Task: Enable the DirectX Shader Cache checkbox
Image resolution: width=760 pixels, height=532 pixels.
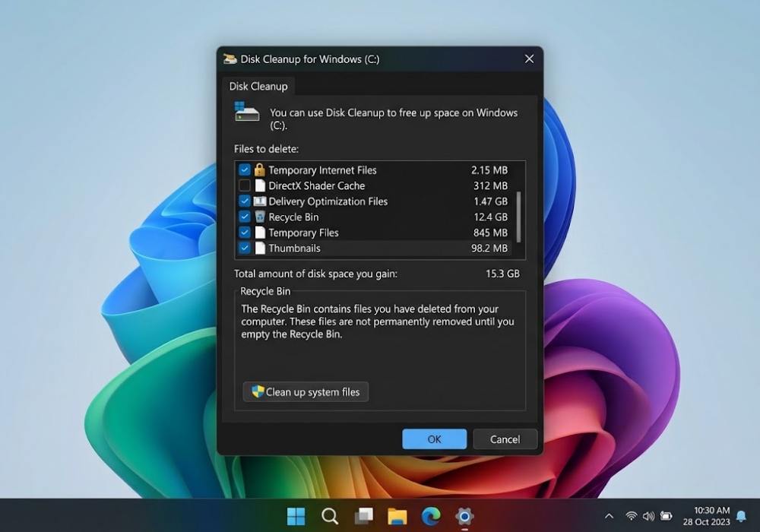Action: [244, 185]
